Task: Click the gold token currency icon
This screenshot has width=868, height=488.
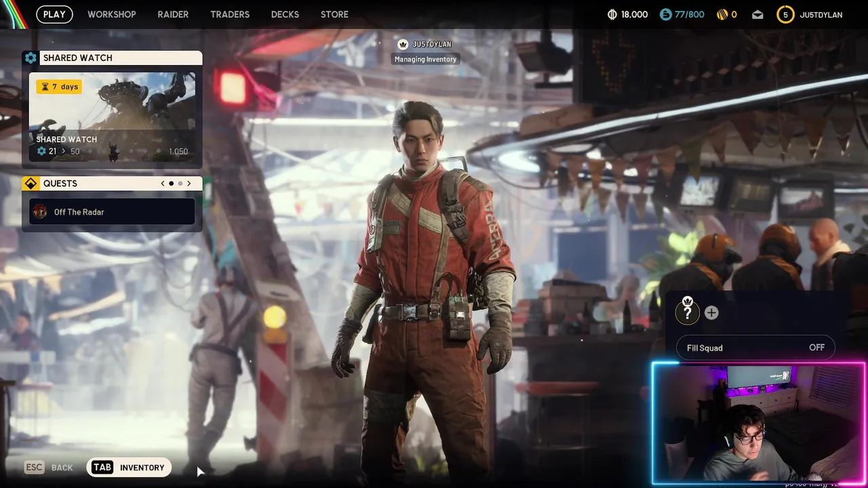Action: (722, 14)
